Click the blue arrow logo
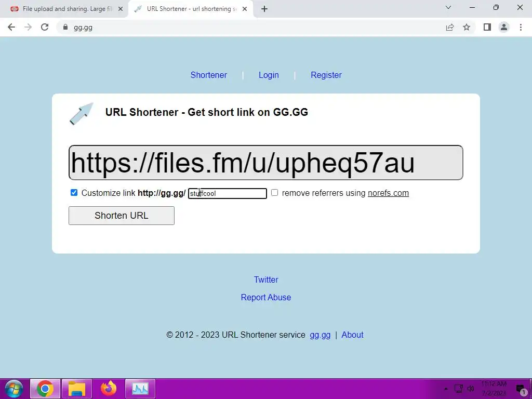Screen dimensions: 532x399 coord(82,114)
